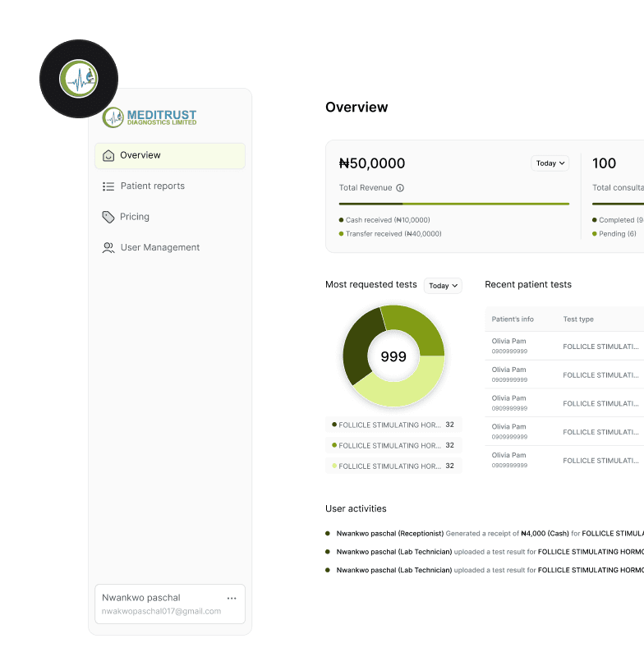
Task: Expand the Today dropdown for Total Revenue
Action: point(550,163)
